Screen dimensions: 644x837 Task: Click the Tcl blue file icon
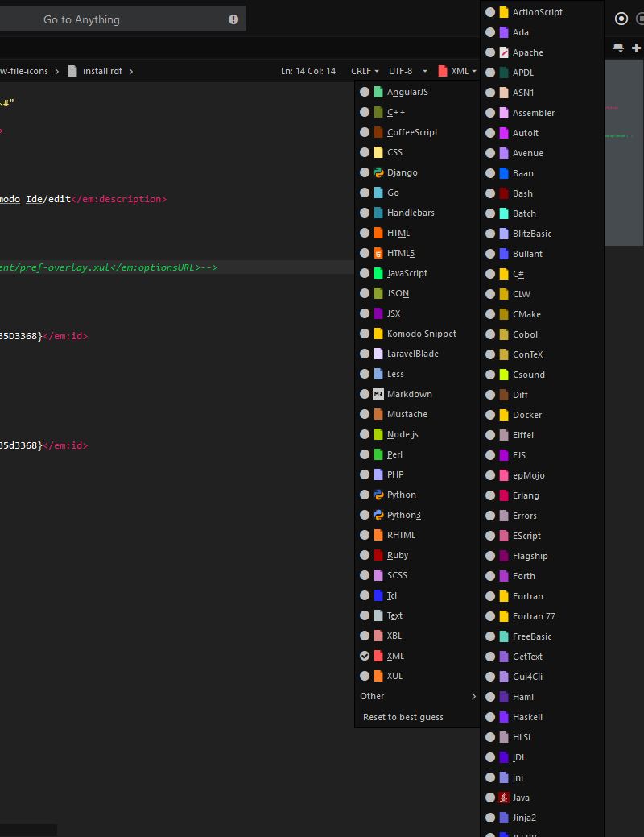pos(378,595)
